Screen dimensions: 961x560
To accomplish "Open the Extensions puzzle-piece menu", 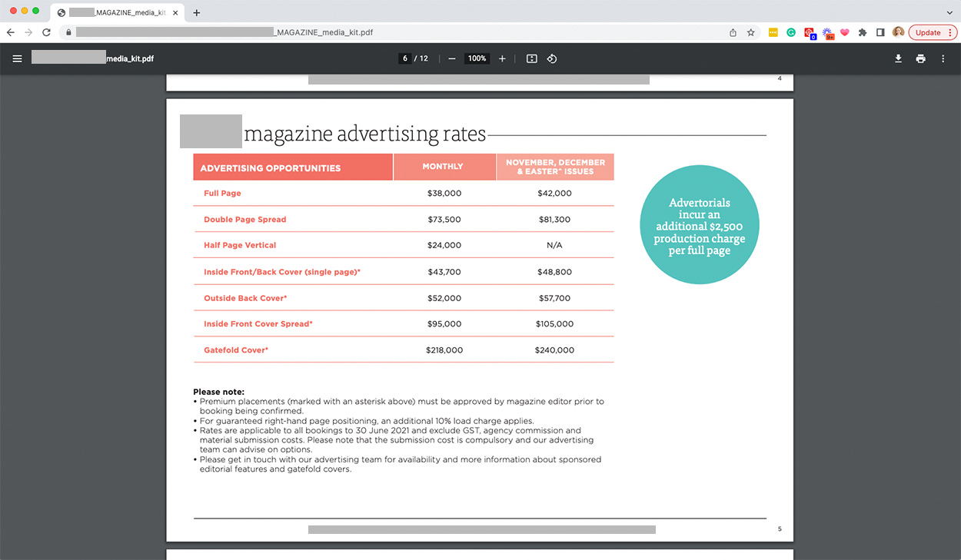I will coord(863,32).
